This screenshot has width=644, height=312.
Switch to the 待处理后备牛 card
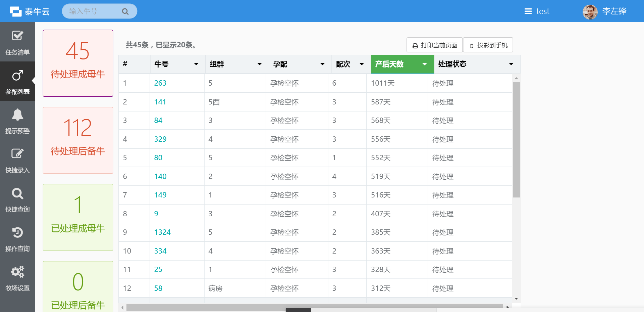(78, 140)
